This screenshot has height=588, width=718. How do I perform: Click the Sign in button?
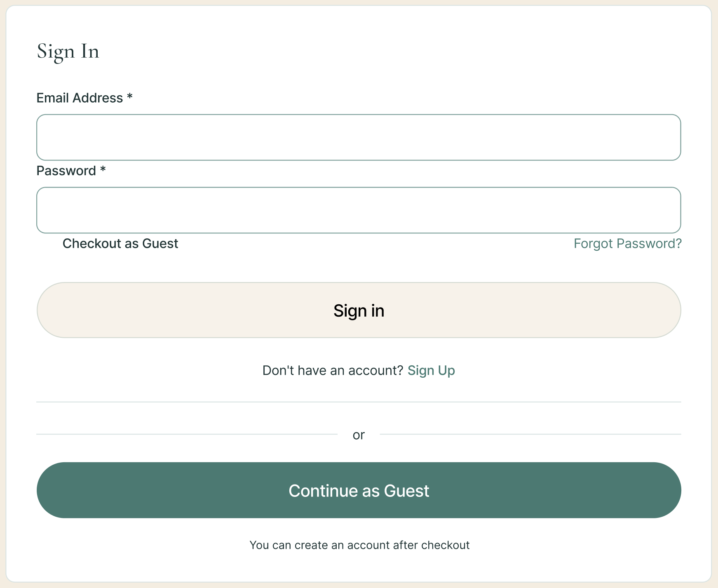pos(359,310)
